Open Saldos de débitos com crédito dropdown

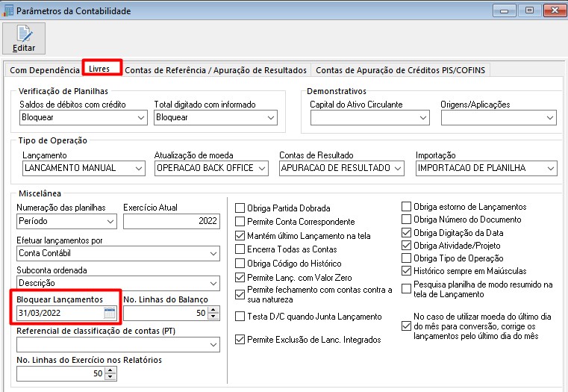click(141, 118)
